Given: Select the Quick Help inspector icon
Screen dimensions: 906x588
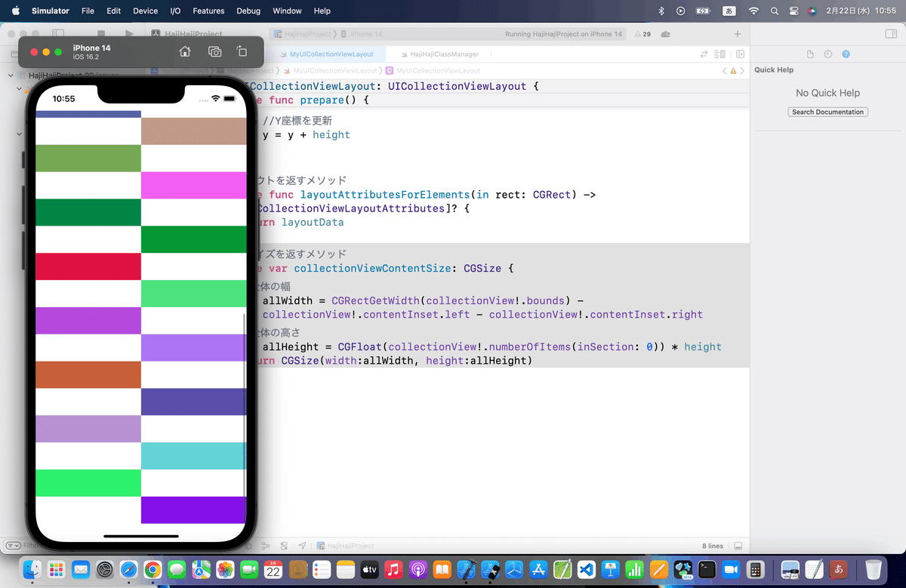Looking at the screenshot, I should click(x=846, y=54).
